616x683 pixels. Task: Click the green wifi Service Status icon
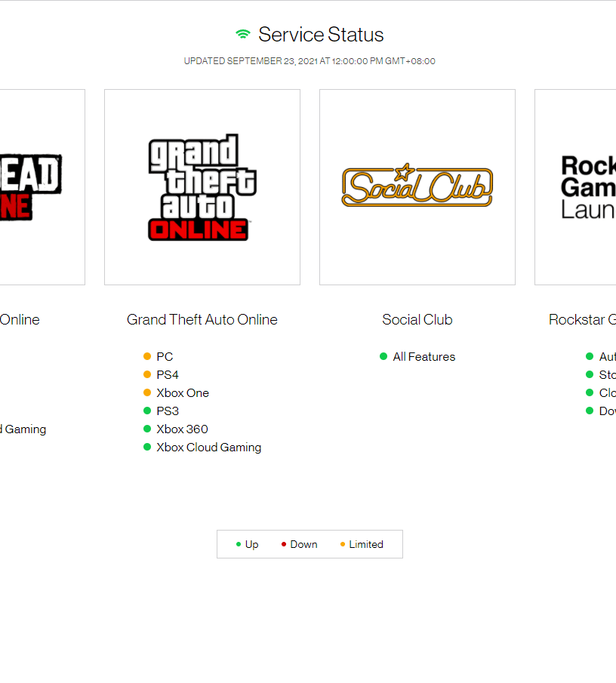243,35
